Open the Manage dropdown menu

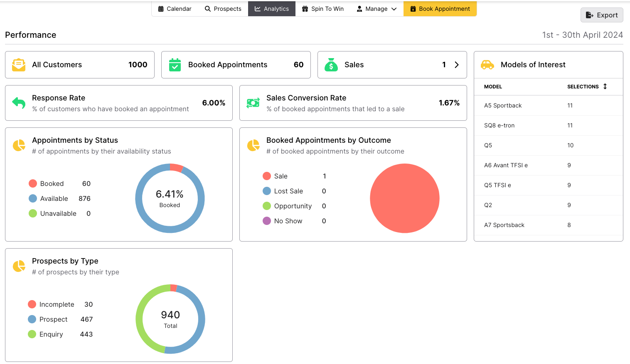[377, 9]
